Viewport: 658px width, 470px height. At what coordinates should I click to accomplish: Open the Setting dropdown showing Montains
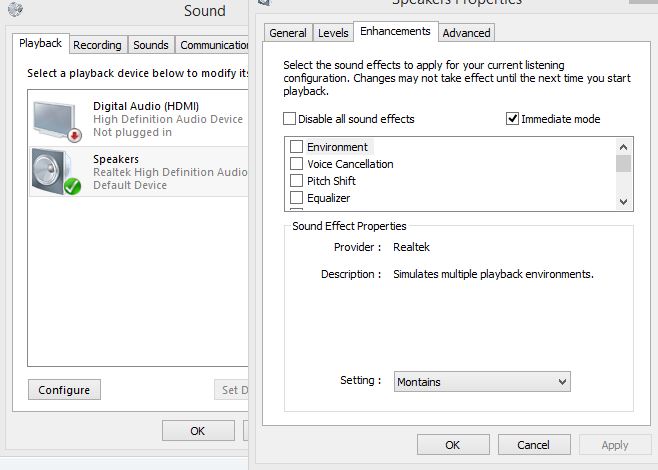click(482, 381)
